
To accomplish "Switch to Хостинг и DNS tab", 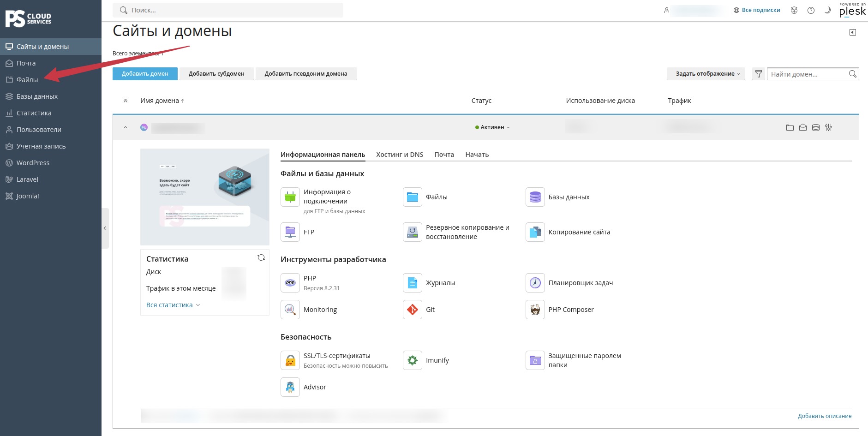I will click(x=400, y=155).
